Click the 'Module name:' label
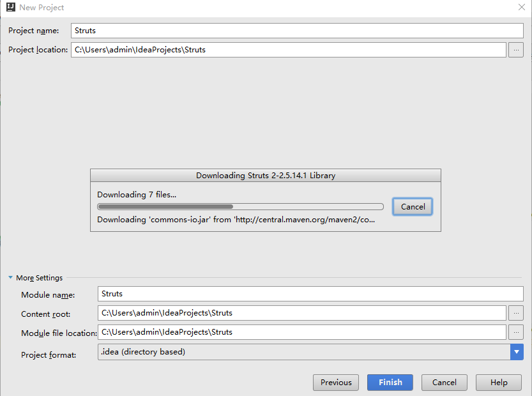The image size is (532, 396). pos(48,295)
